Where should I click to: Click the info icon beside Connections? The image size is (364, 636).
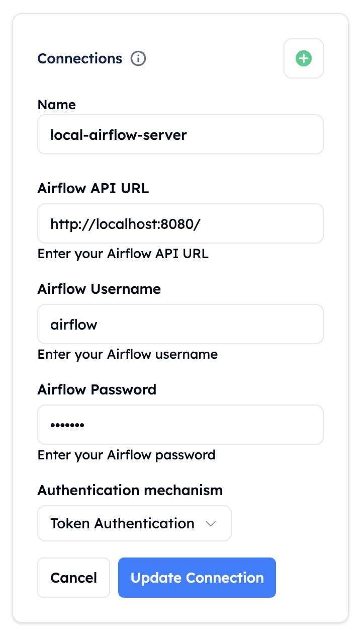pos(138,59)
